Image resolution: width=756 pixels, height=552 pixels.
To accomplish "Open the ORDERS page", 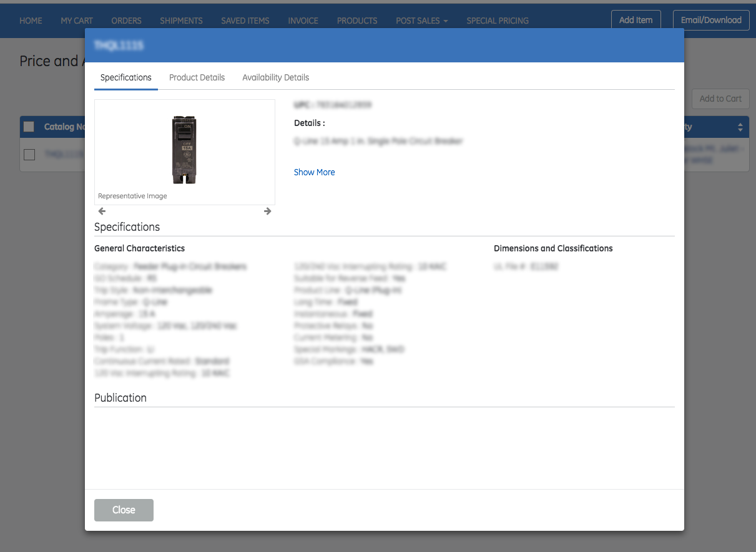I will click(x=127, y=21).
